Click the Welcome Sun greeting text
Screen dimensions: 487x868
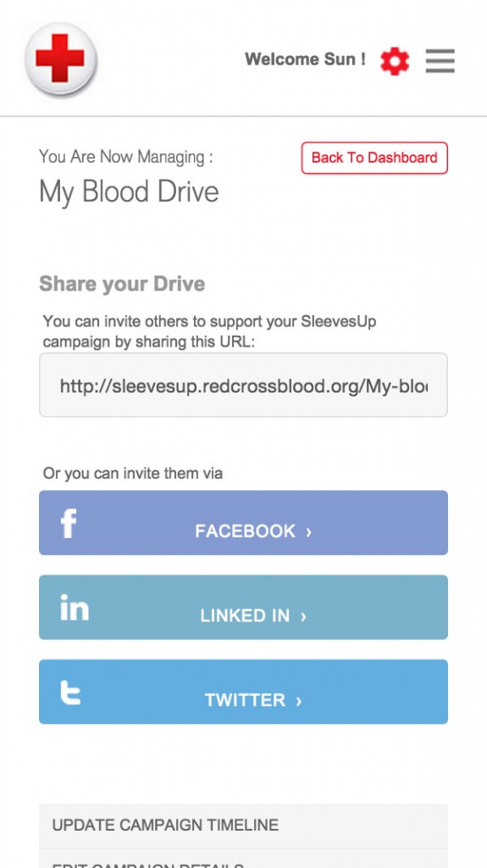tap(305, 59)
